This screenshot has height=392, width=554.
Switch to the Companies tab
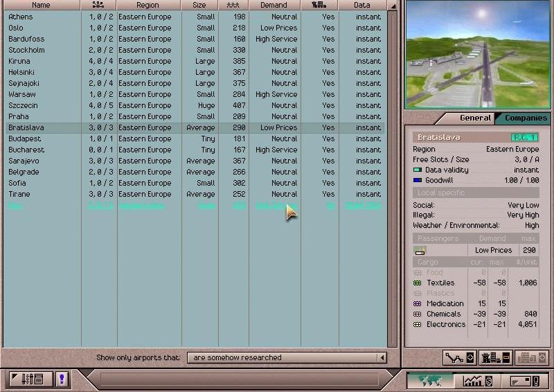pos(526,118)
